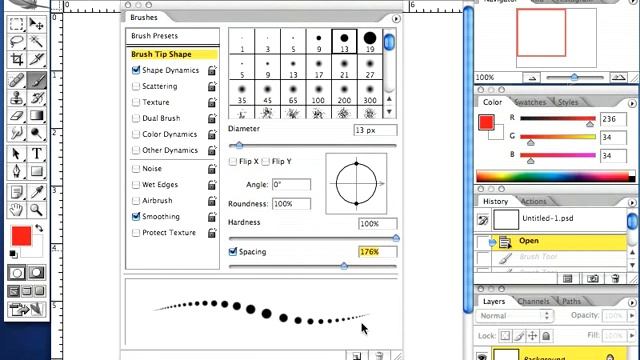Create new snapshot in History palette

[593, 279]
